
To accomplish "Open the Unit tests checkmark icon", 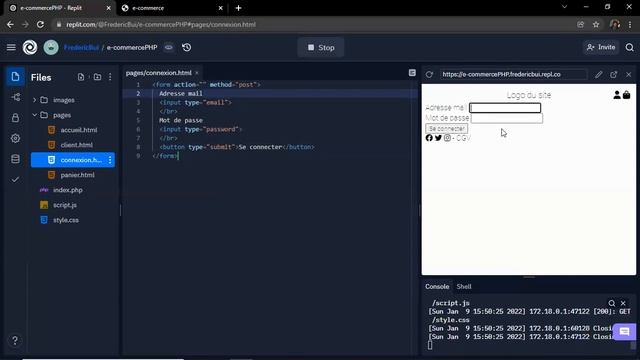I will click(x=15, y=180).
